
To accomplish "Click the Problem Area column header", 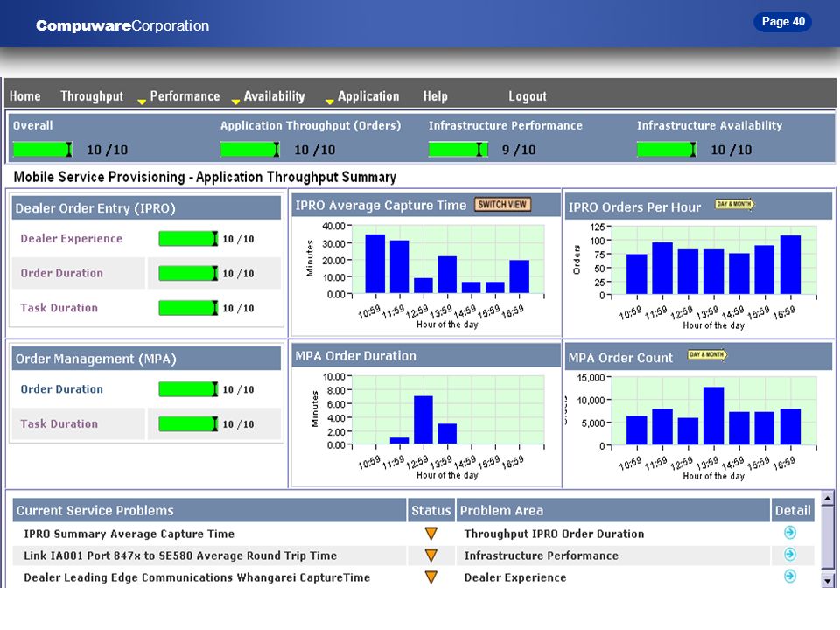I will [x=612, y=510].
